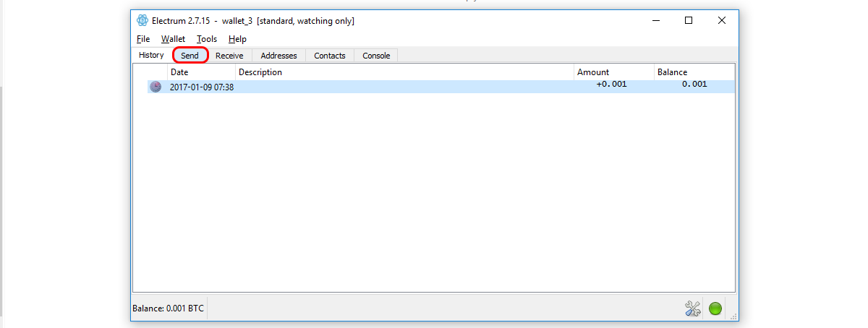Open the Wallet menu
The width and height of the screenshot is (868, 328).
click(173, 39)
